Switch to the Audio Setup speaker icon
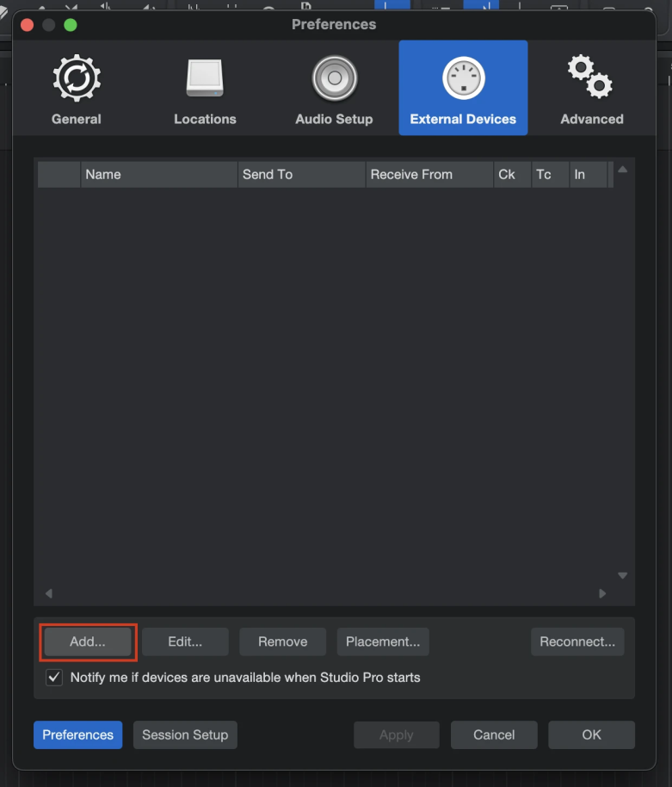672x787 pixels. (x=334, y=79)
